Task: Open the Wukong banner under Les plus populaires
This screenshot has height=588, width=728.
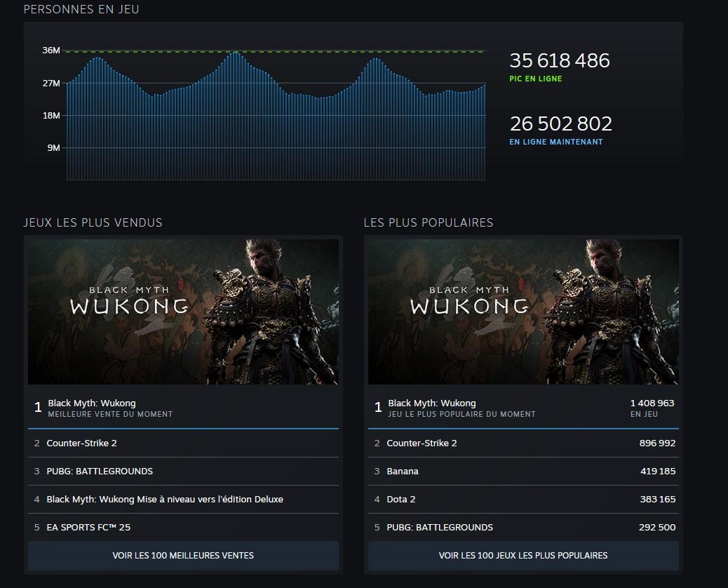Action: point(523,312)
